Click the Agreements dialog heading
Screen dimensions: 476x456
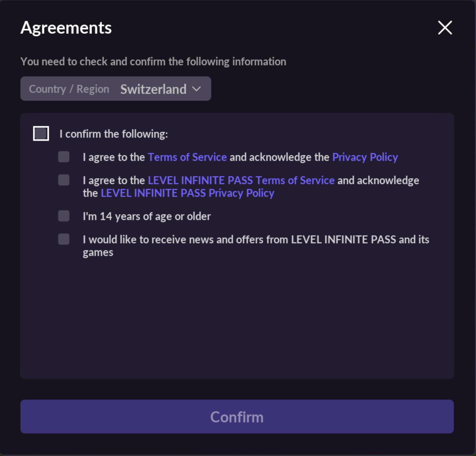pos(66,28)
